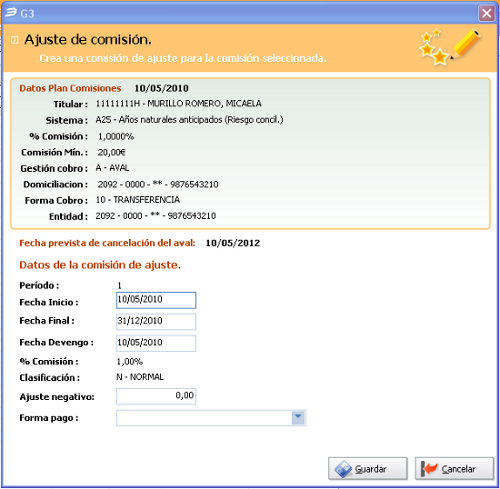500x489 pixels.
Task: Select the Fecha Final date field
Action: coord(156,322)
